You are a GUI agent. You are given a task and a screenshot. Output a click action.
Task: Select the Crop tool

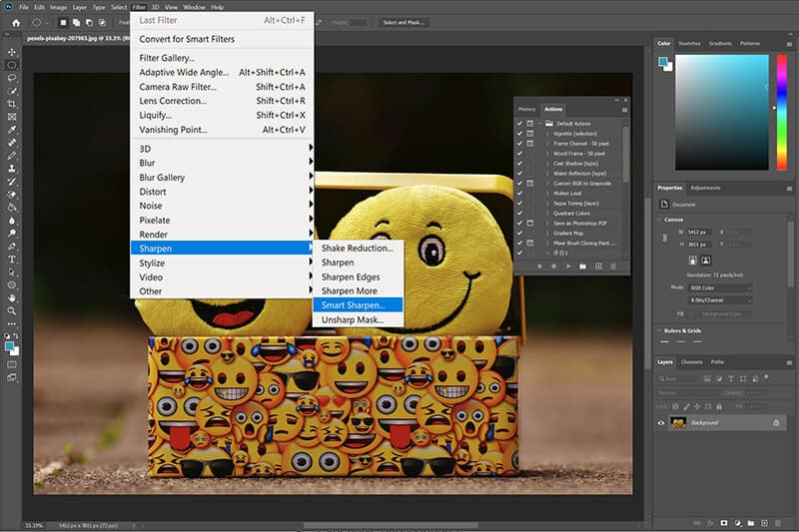12,103
